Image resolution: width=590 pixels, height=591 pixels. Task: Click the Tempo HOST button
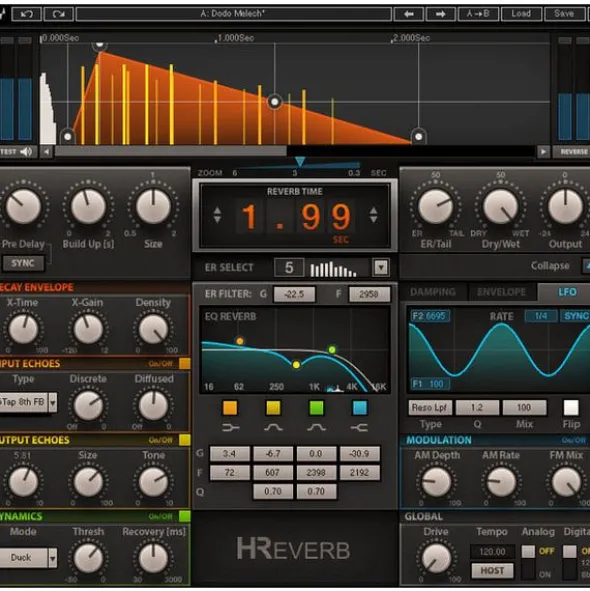(x=492, y=571)
